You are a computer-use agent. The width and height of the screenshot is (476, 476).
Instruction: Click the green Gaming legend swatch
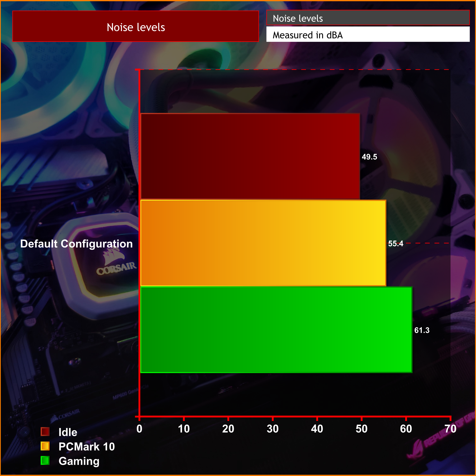(x=45, y=461)
